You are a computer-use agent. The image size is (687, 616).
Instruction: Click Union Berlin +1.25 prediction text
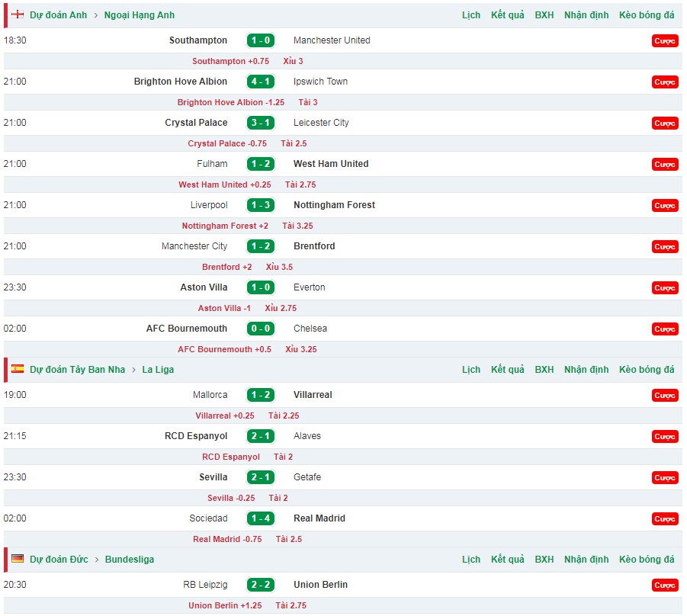click(x=225, y=605)
